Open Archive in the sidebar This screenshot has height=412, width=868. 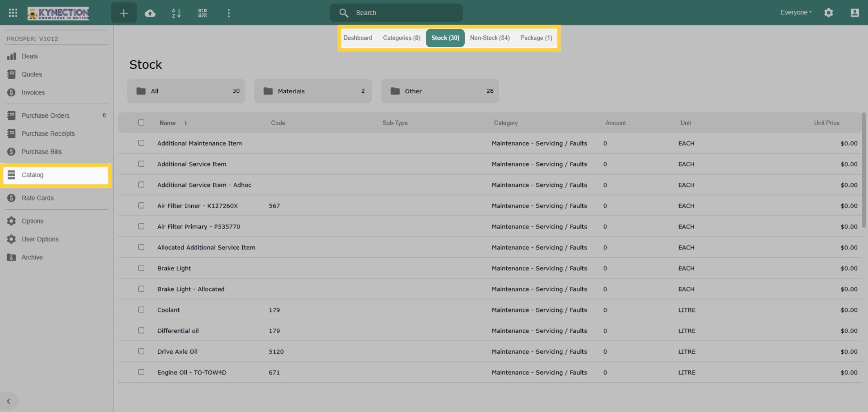[56, 257]
